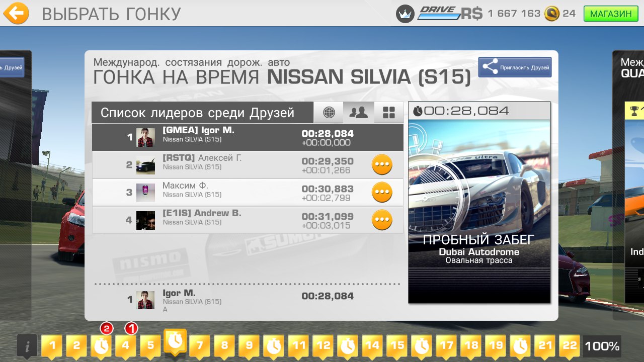Select event 15 in bottom bar
This screenshot has width=644, height=362.
pos(397,346)
